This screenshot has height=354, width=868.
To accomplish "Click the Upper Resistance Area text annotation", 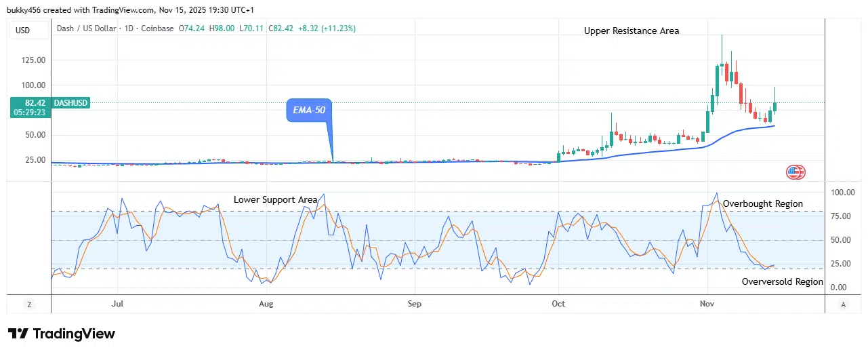I will point(632,31).
